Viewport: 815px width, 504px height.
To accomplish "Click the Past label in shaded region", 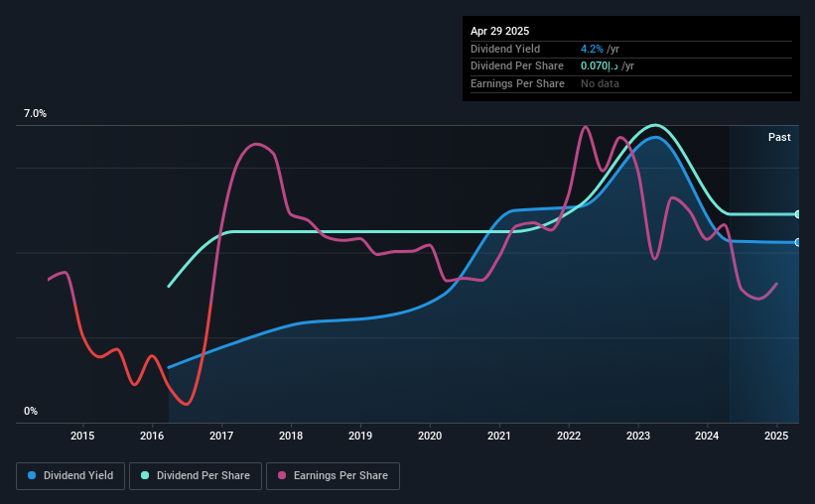I will tap(779, 137).
